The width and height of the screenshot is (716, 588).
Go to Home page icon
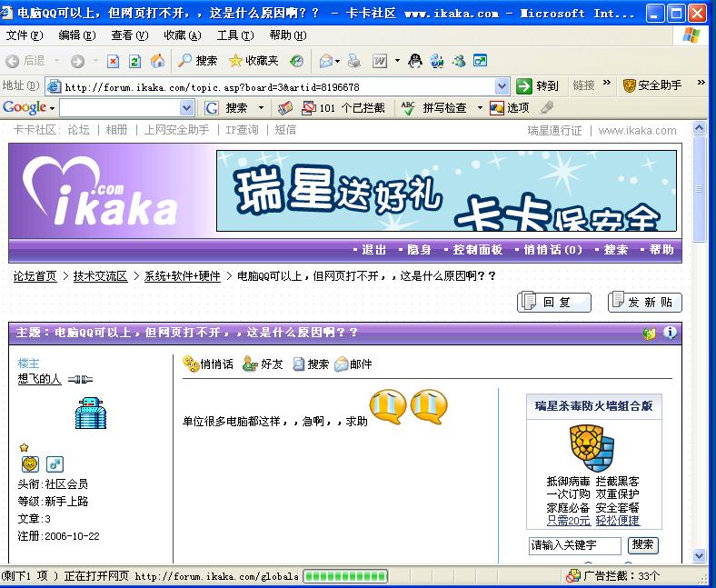(157, 61)
